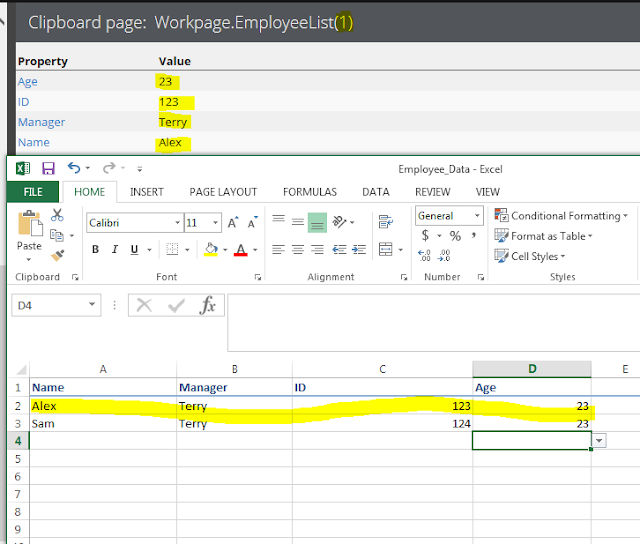The width and height of the screenshot is (640, 544).
Task: Click the Save icon in Excel toolbar
Action: click(x=48, y=168)
